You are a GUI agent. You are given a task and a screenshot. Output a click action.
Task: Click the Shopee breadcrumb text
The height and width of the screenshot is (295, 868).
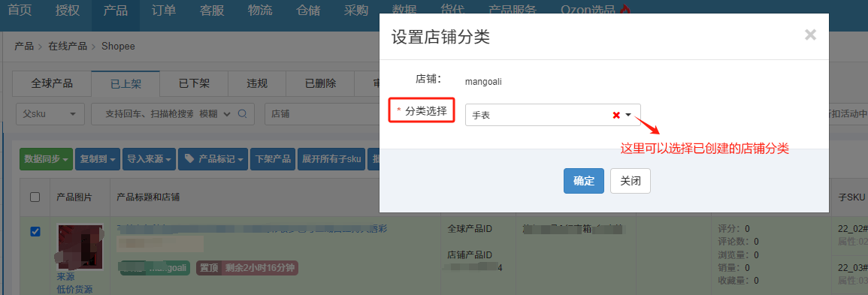[118, 47]
